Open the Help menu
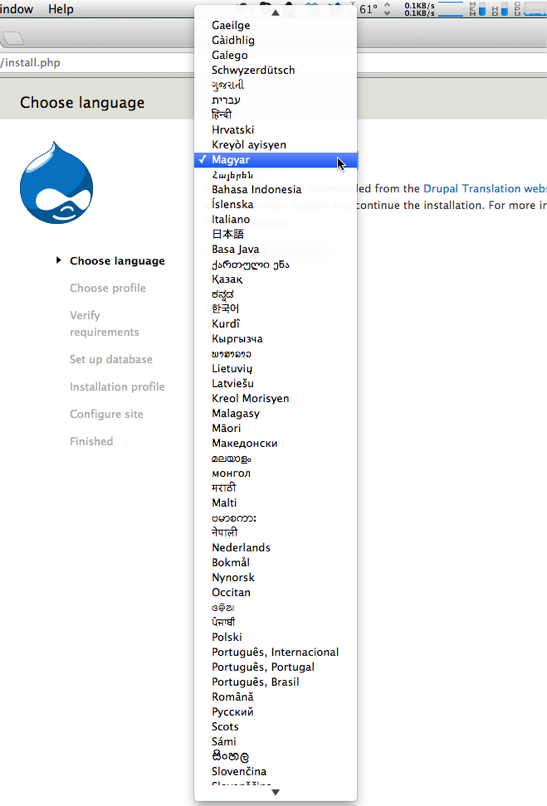Image resolution: width=547 pixels, height=806 pixels. point(61,9)
